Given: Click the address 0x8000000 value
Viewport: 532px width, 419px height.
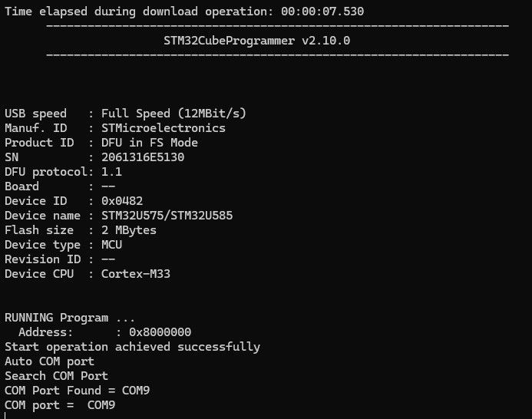Looking at the screenshot, I should click(x=160, y=332).
